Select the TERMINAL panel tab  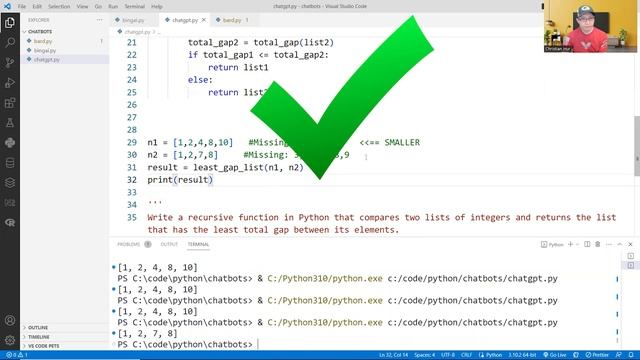point(198,244)
